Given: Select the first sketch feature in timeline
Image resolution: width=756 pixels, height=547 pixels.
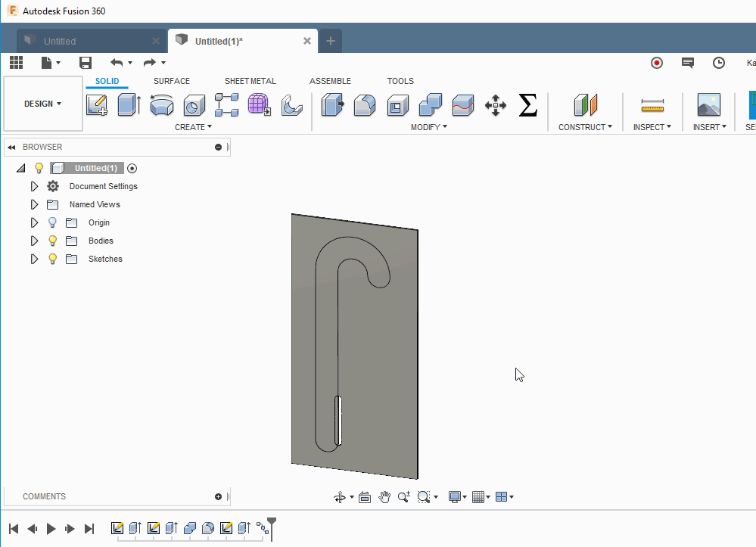Looking at the screenshot, I should pos(117,528).
